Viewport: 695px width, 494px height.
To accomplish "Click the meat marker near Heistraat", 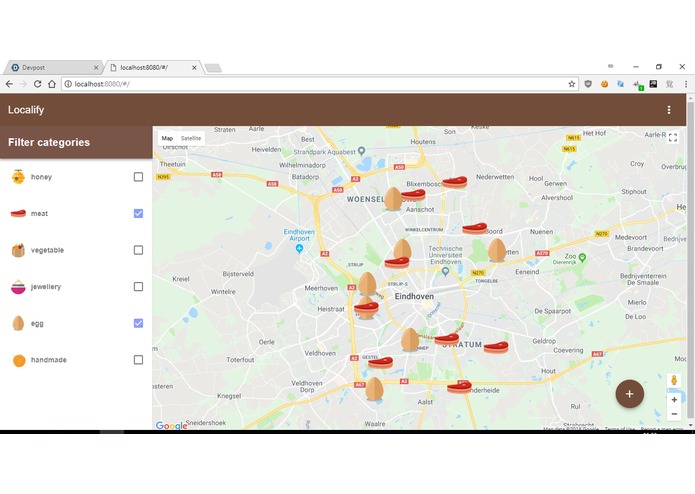I will 366,307.
